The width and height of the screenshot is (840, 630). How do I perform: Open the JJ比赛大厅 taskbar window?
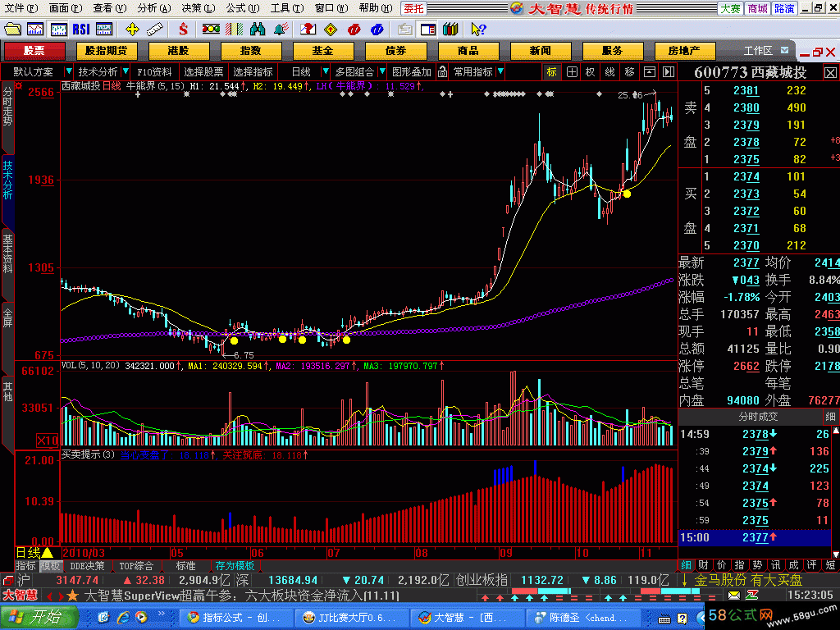[x=351, y=618]
